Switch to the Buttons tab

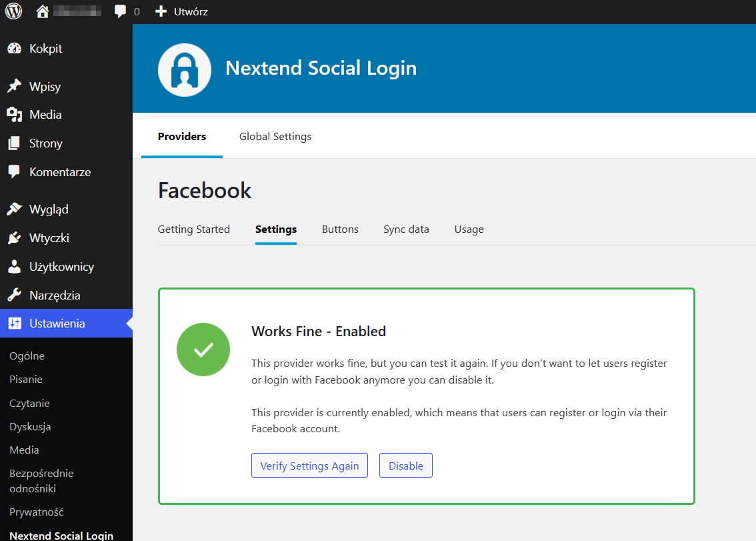pyautogui.click(x=340, y=229)
